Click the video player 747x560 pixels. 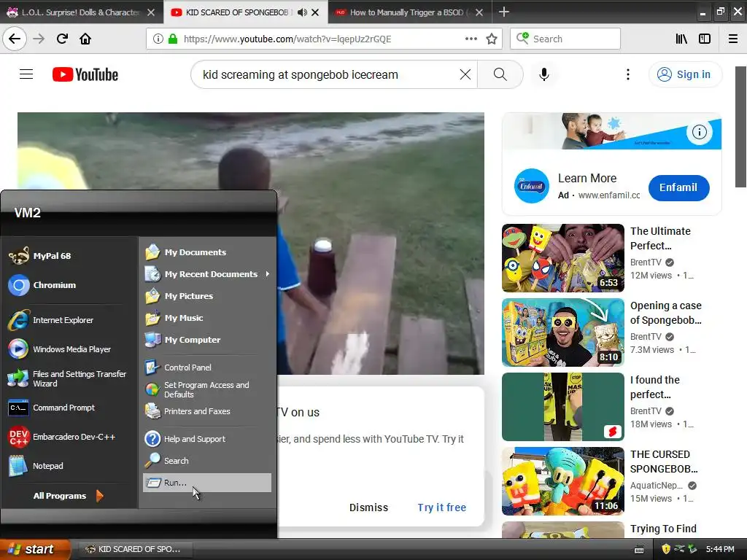point(251,244)
